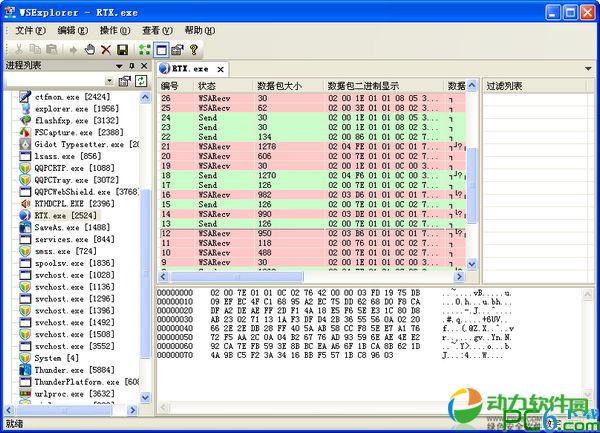Pin the process list panel

pyautogui.click(x=132, y=67)
